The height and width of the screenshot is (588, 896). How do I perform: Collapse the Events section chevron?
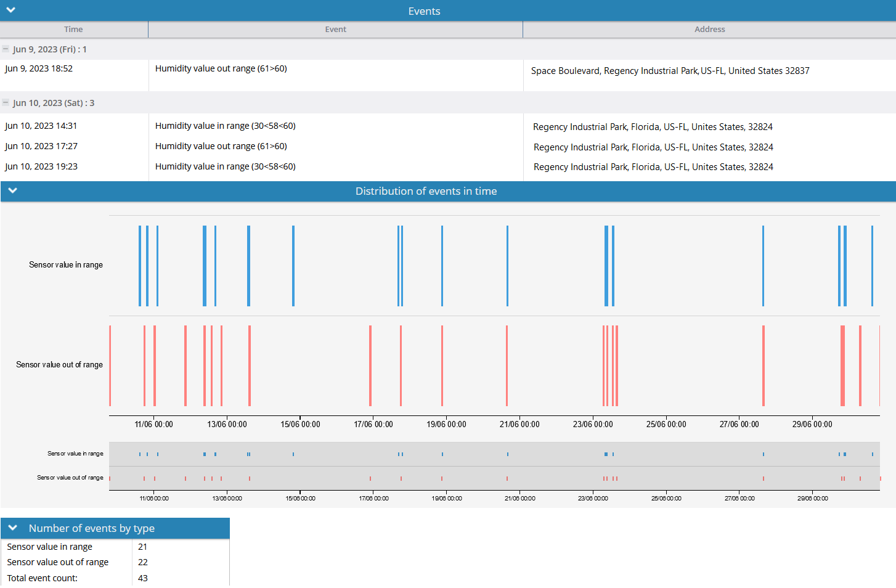coord(10,10)
